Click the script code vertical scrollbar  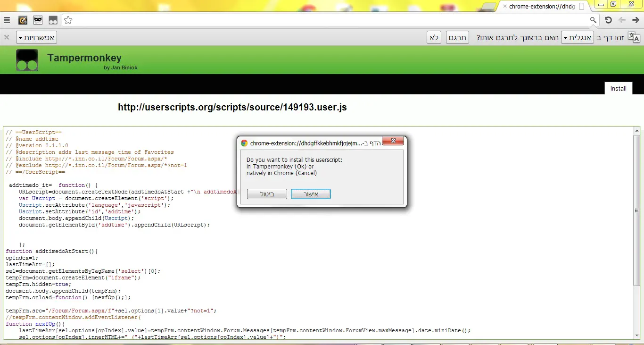pyautogui.click(x=636, y=210)
